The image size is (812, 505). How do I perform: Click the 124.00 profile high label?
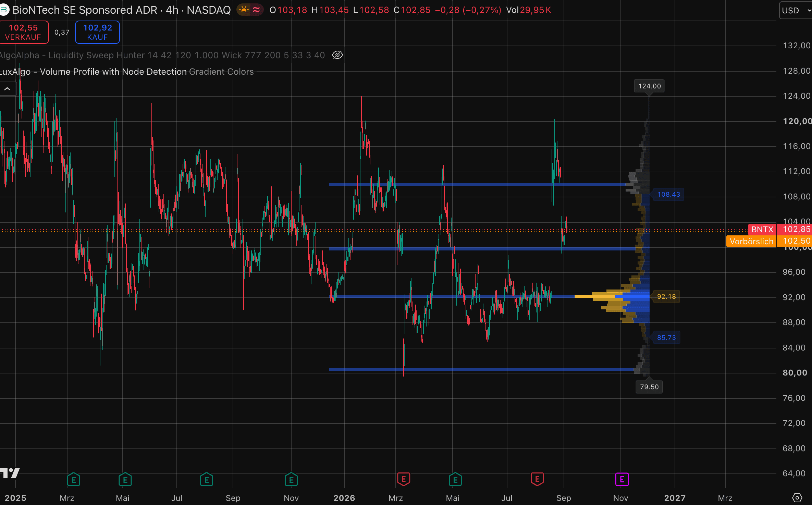coord(649,86)
